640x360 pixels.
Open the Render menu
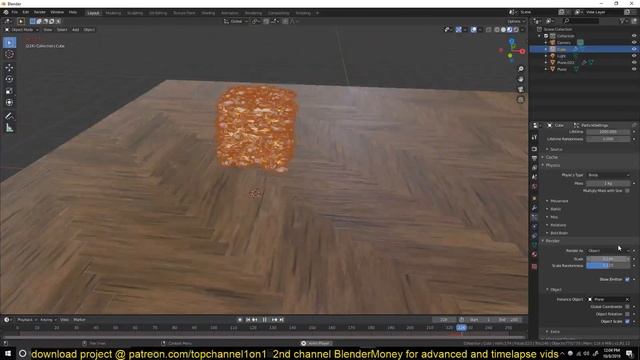point(40,12)
